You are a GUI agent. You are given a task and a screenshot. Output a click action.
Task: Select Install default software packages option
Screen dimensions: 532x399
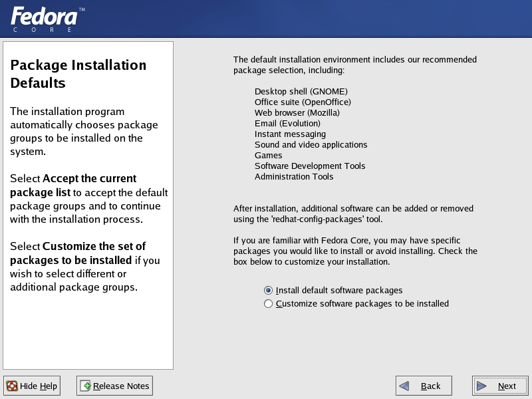pos(333,291)
